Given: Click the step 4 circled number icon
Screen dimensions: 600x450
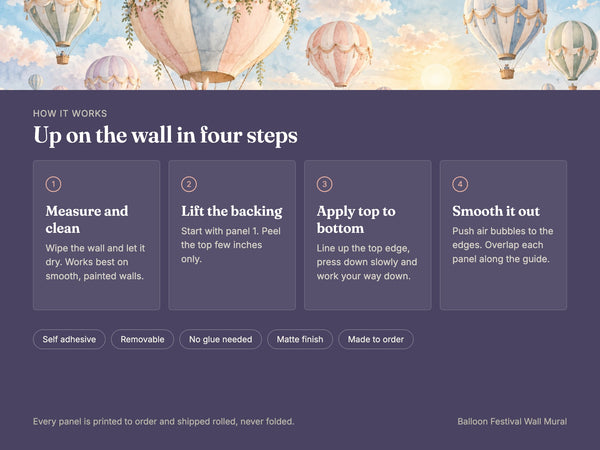Looking at the screenshot, I should [x=460, y=184].
